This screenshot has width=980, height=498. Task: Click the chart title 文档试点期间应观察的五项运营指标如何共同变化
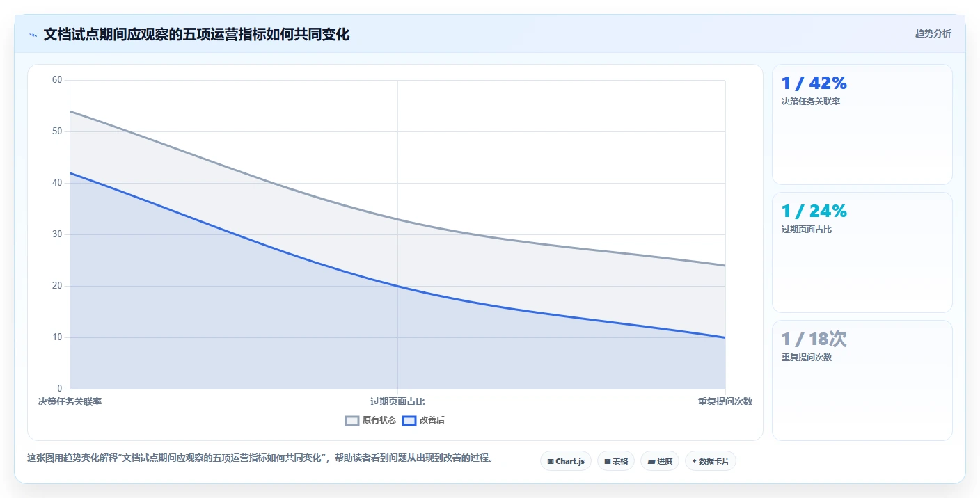point(196,35)
